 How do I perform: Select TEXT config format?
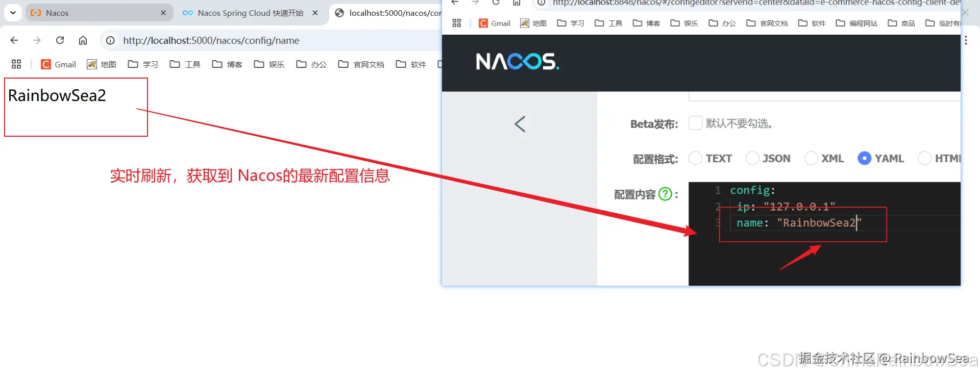[695, 159]
